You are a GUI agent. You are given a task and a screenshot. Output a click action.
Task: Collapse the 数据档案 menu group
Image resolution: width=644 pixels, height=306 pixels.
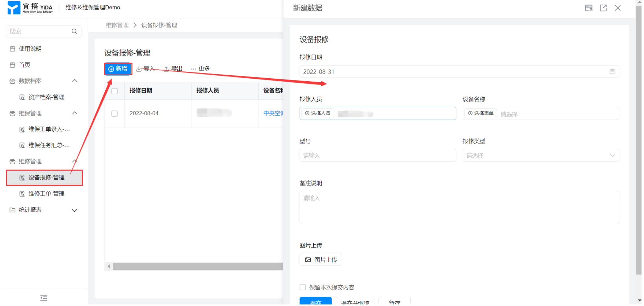[74, 81]
